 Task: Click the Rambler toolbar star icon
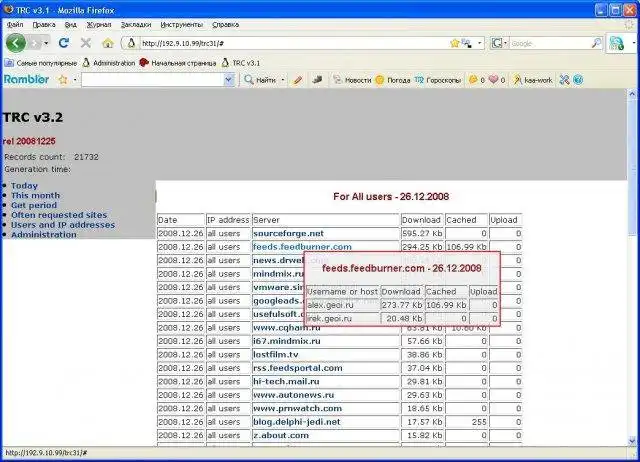pyautogui.click(x=62, y=80)
